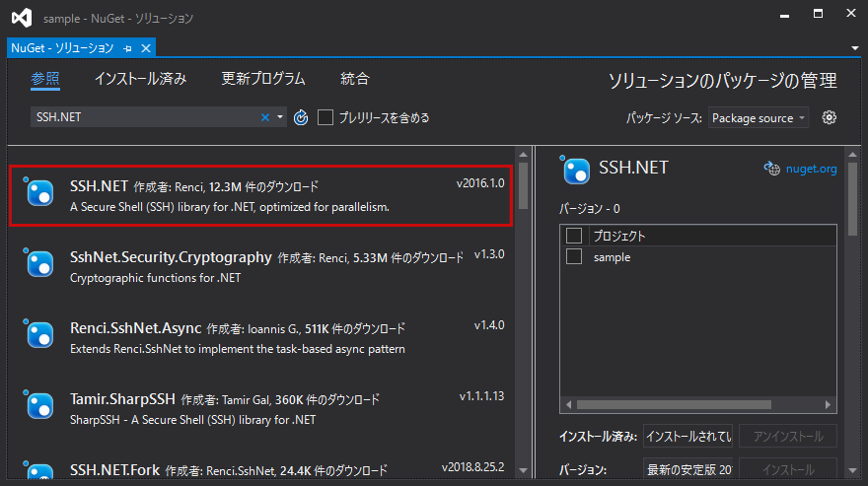Viewport: 868px width, 486px height.
Task: Enable プレリリースを含める checkbox
Action: coord(325,117)
